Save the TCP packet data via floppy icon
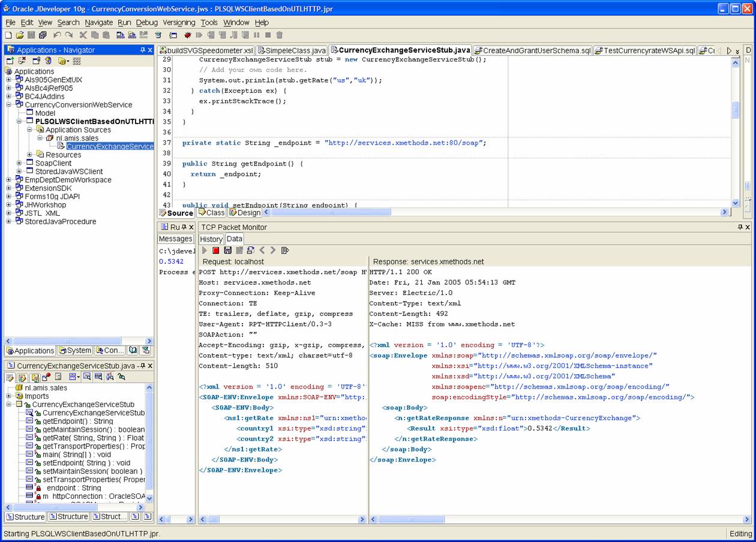756x542 pixels. 227,250
